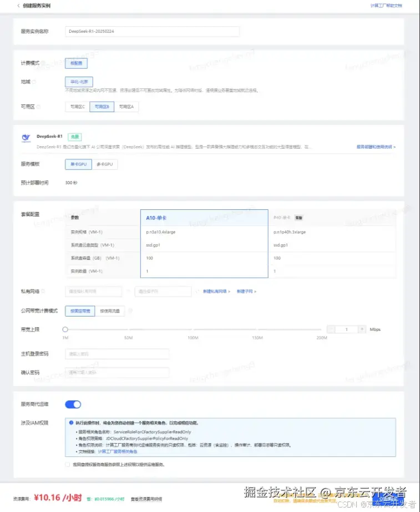Viewport: 420px width, 512px height.
Task: Open the 计算工厂服务相关角色 document link
Action: point(118,451)
